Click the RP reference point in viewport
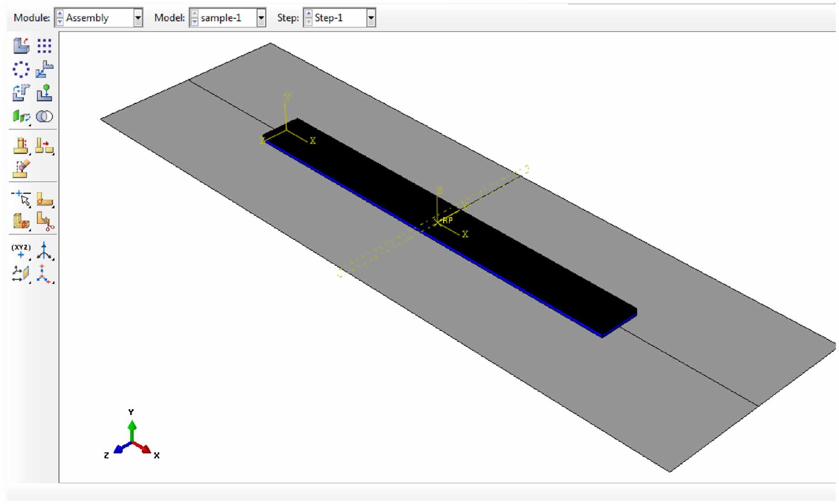 tap(438, 222)
